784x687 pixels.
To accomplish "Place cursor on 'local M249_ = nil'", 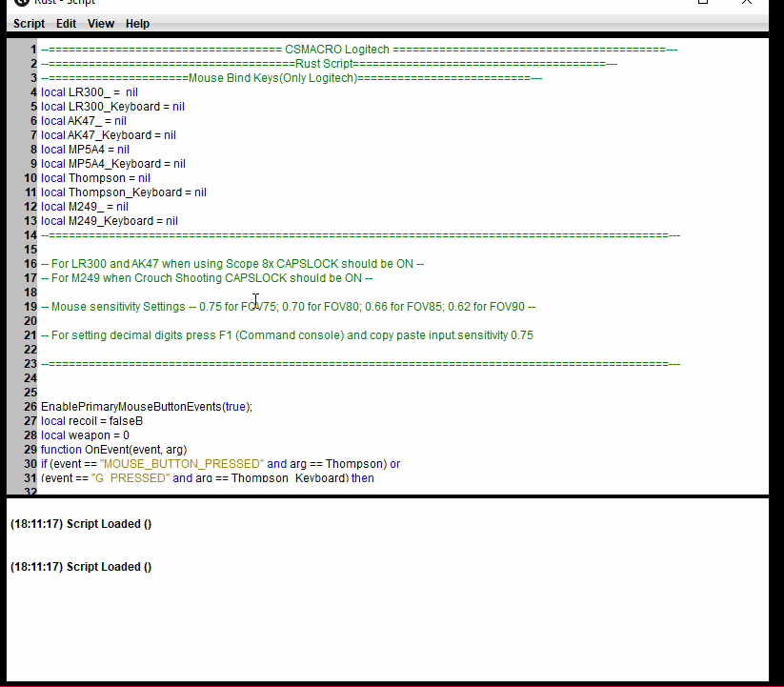I will tap(85, 207).
